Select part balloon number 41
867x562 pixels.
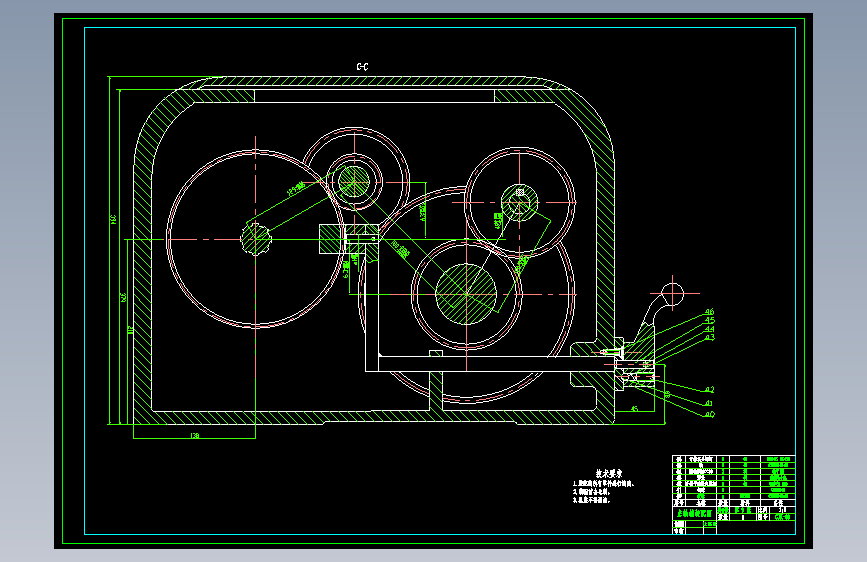(709, 403)
